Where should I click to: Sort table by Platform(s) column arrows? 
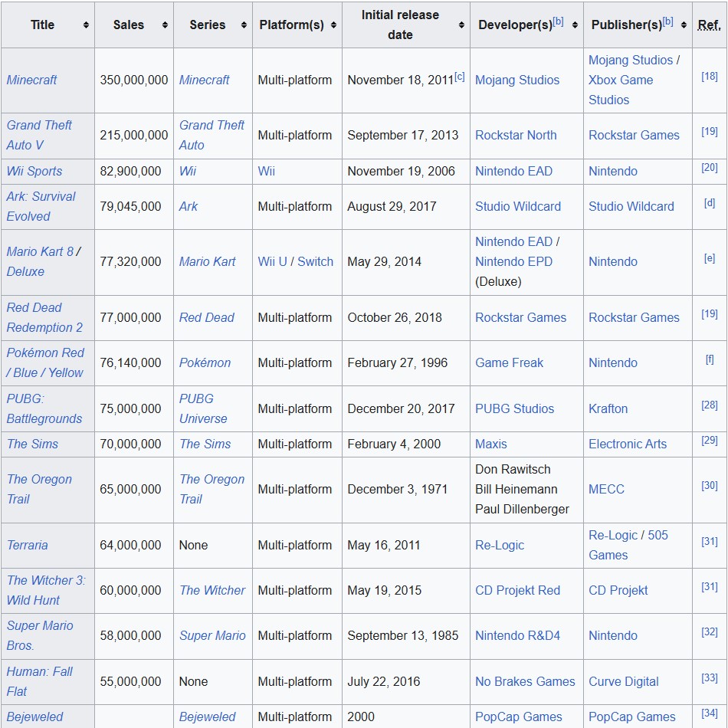click(333, 25)
